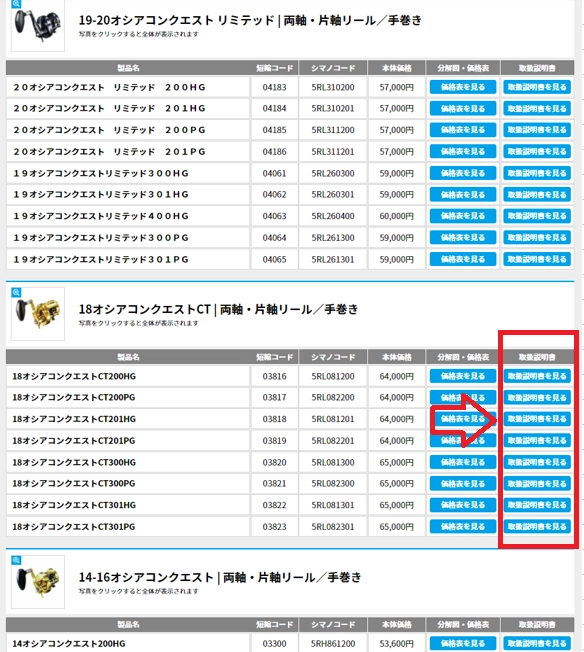Image resolution: width=584 pixels, height=652 pixels.
Task: Select product name 19オシアコンクエストリミテッド301PG
Action: pos(101,259)
